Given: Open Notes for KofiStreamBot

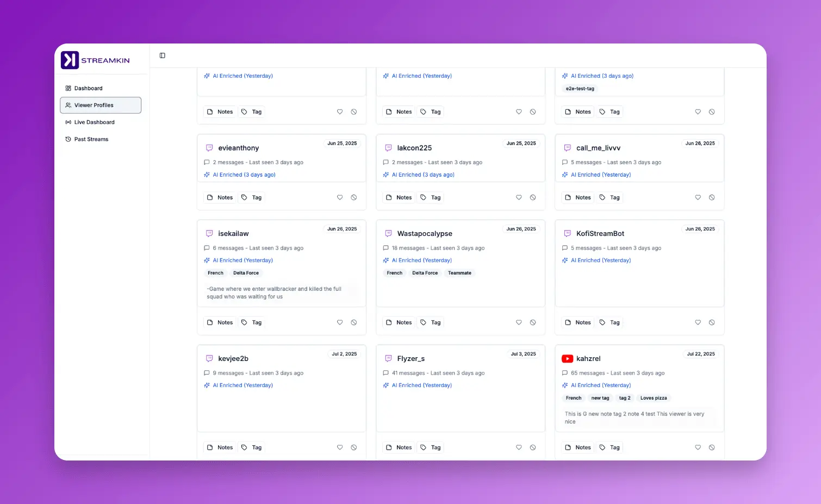Looking at the screenshot, I should (578, 322).
